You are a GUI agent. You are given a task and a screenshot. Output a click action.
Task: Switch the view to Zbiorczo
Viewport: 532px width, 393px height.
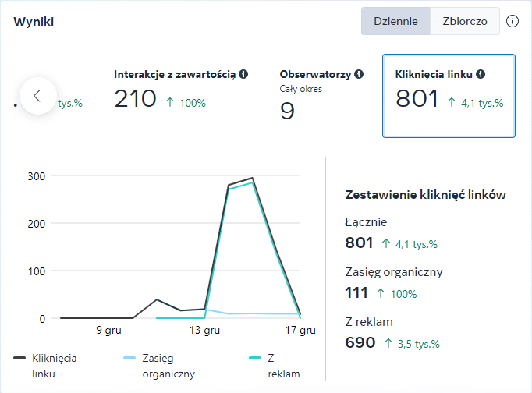[x=465, y=21]
